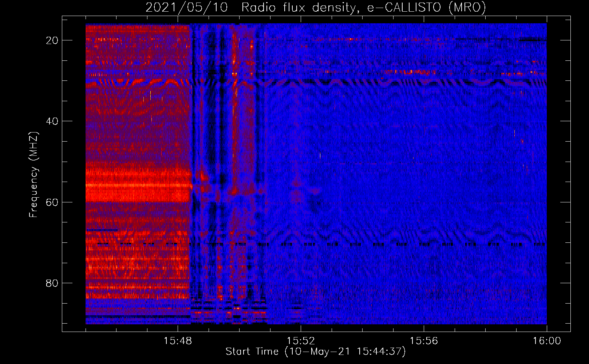
Task: Click the 20 frequency tick label
Action: tap(52, 40)
